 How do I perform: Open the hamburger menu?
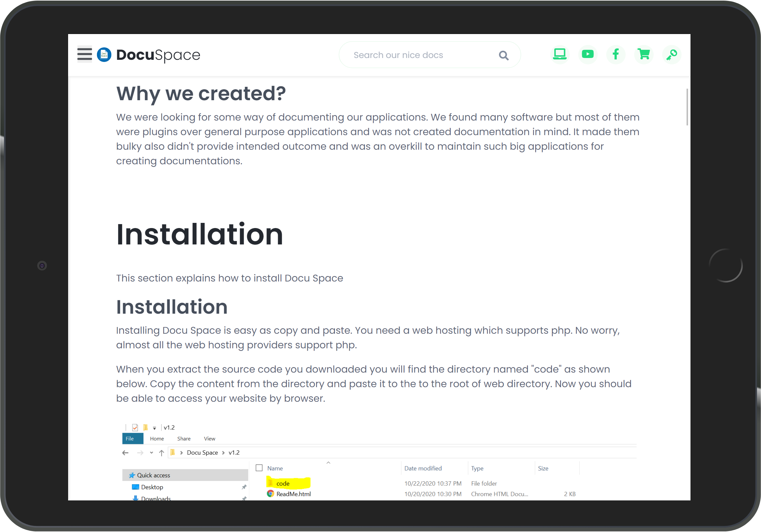coord(84,54)
